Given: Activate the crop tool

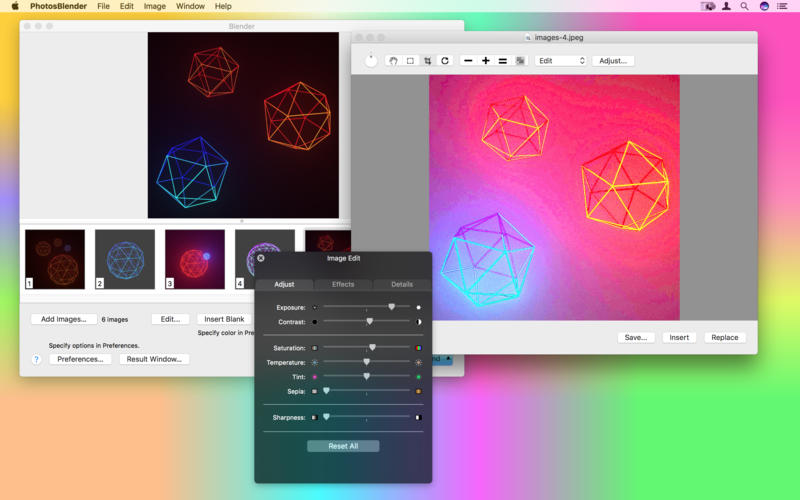Looking at the screenshot, I should tap(427, 61).
